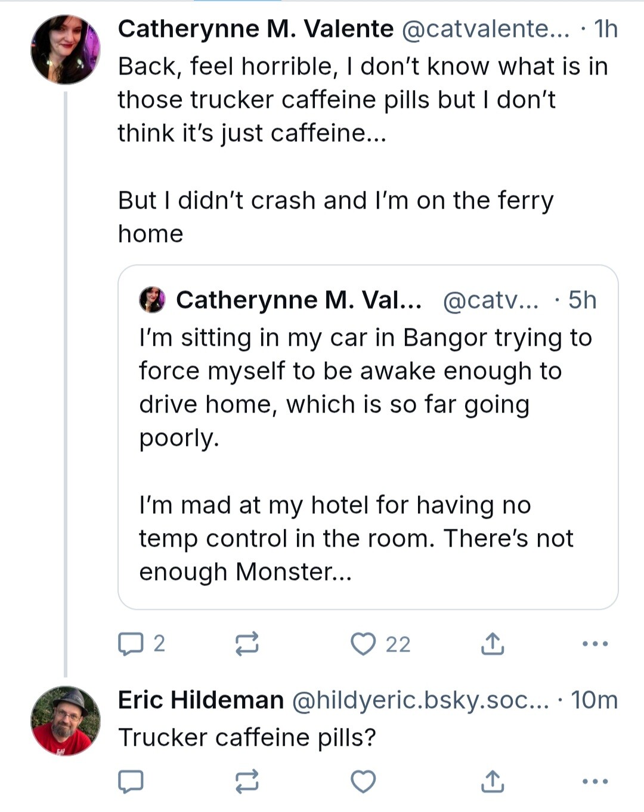This screenshot has width=644, height=812.
Task: Open the 'Trucker caffeine pills?' reply text
Action: pyautogui.click(x=247, y=738)
